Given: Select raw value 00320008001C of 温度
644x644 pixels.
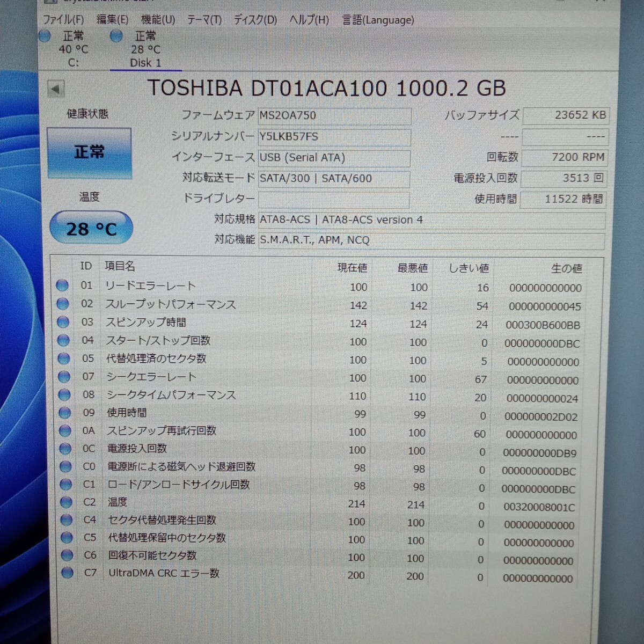Looking at the screenshot, I should pos(539,507).
